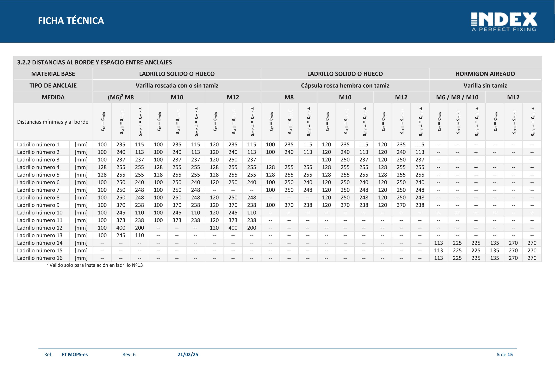555x392 pixels.
Task: Click the Ladrillo número 16 row label
Action: (40, 258)
